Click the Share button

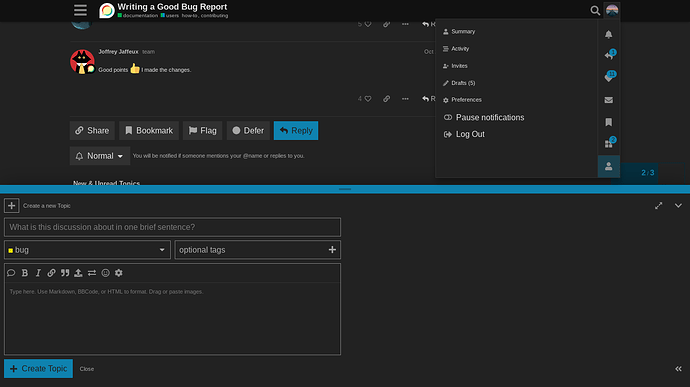pos(92,131)
